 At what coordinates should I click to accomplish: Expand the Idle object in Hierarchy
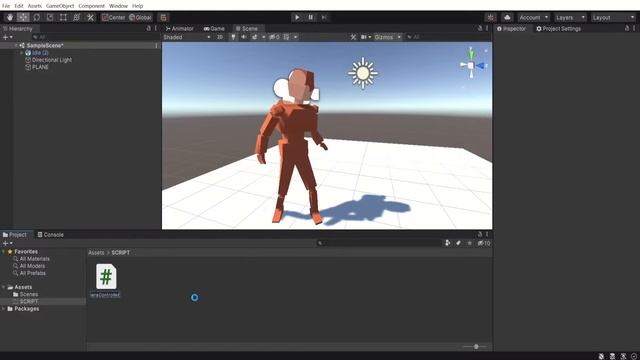click(22, 53)
